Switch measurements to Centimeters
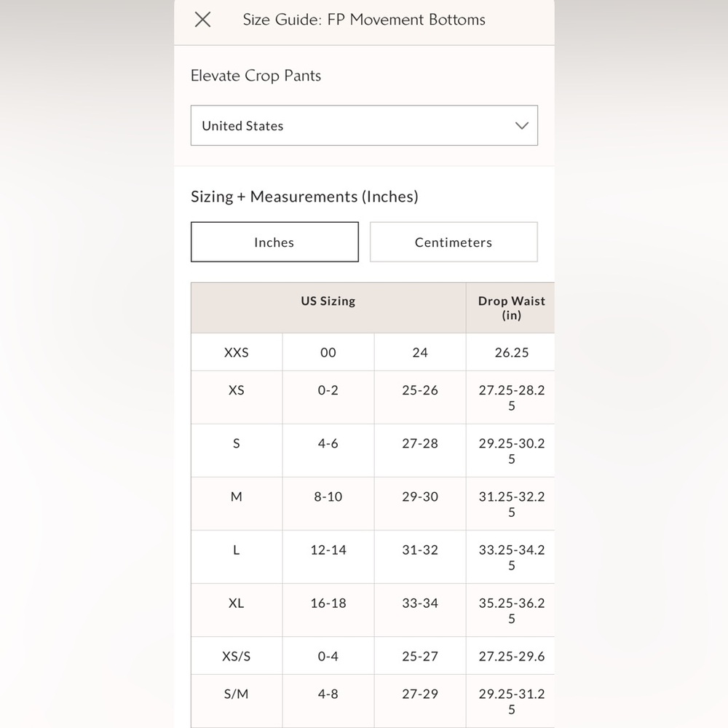 point(454,242)
